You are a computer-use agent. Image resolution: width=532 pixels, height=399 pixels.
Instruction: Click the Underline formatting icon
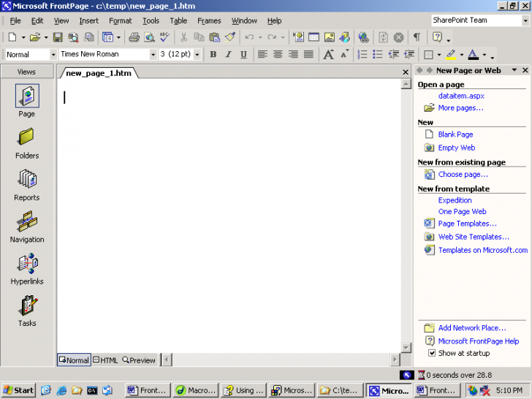click(243, 55)
